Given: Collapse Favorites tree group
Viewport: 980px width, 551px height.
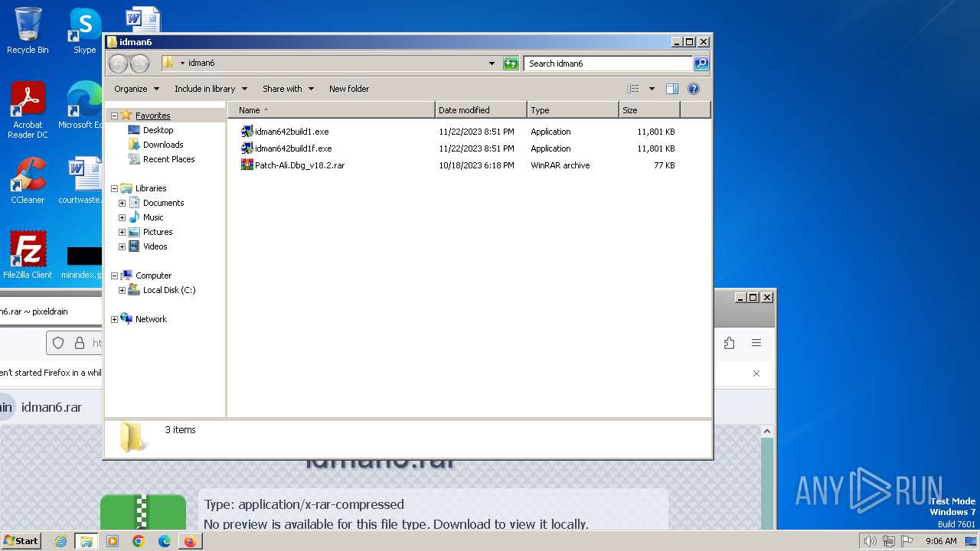Looking at the screenshot, I should click(114, 116).
